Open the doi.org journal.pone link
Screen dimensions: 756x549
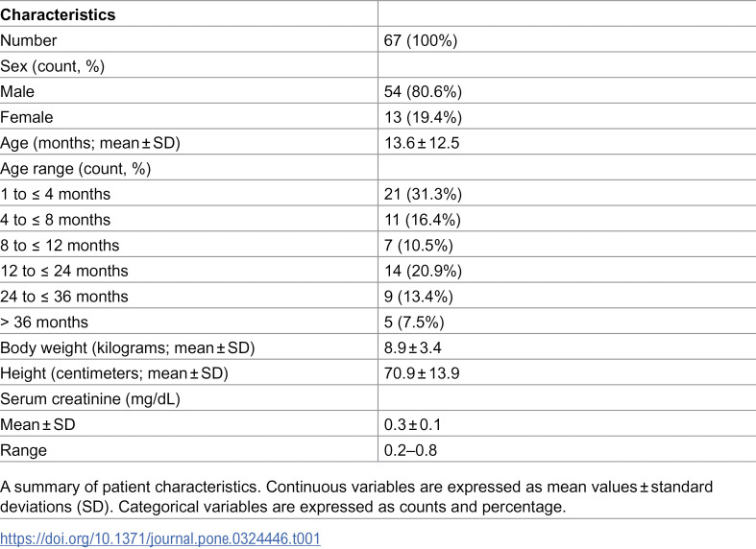point(160,537)
